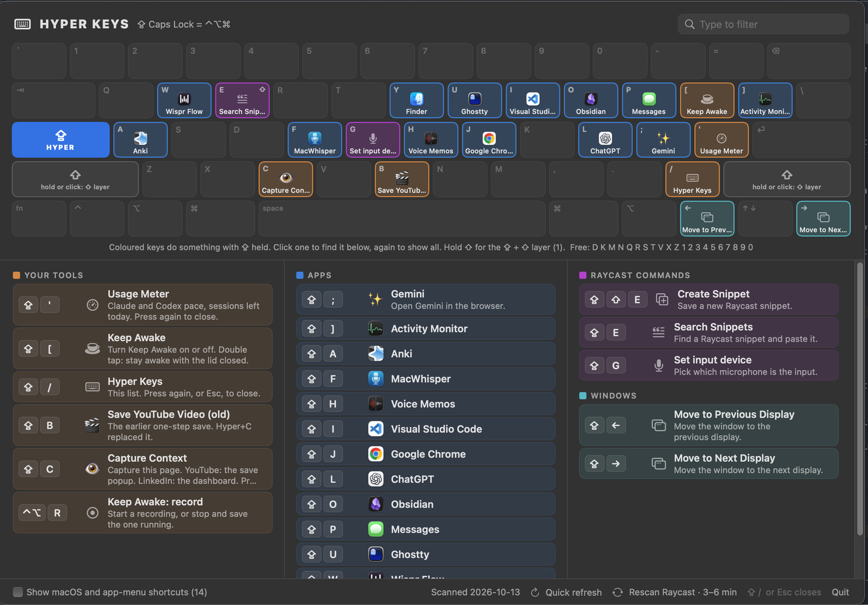The height and width of the screenshot is (605, 868).
Task: Click the Voice Memos key on H
Action: coord(430,140)
